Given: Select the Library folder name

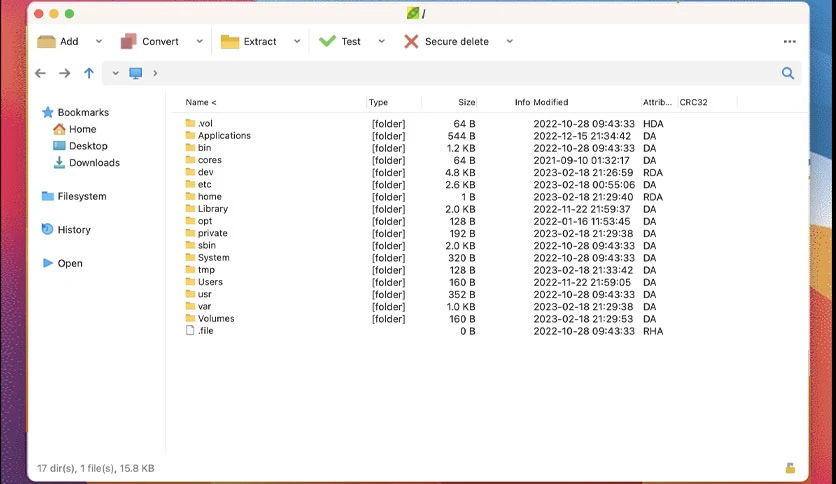Looking at the screenshot, I should pos(213,209).
